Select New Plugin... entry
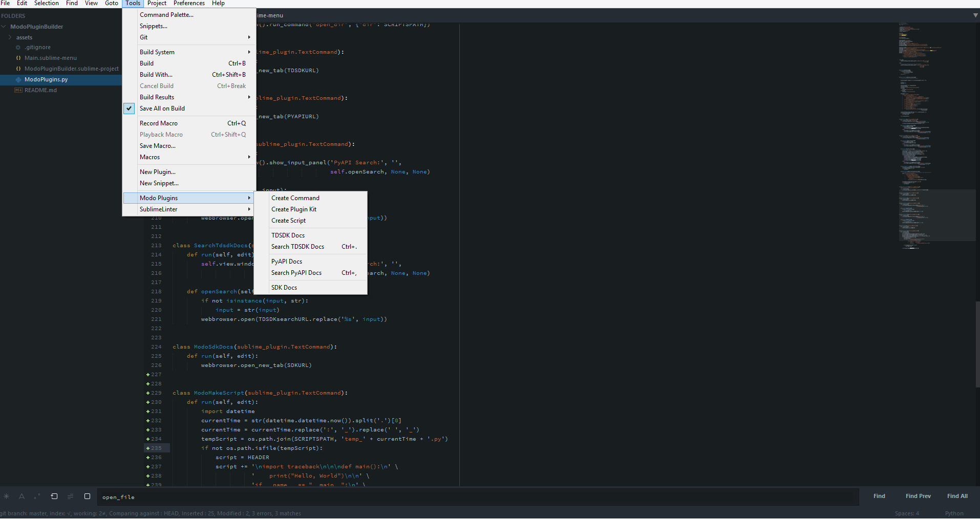The width and height of the screenshot is (980, 520). (189, 172)
